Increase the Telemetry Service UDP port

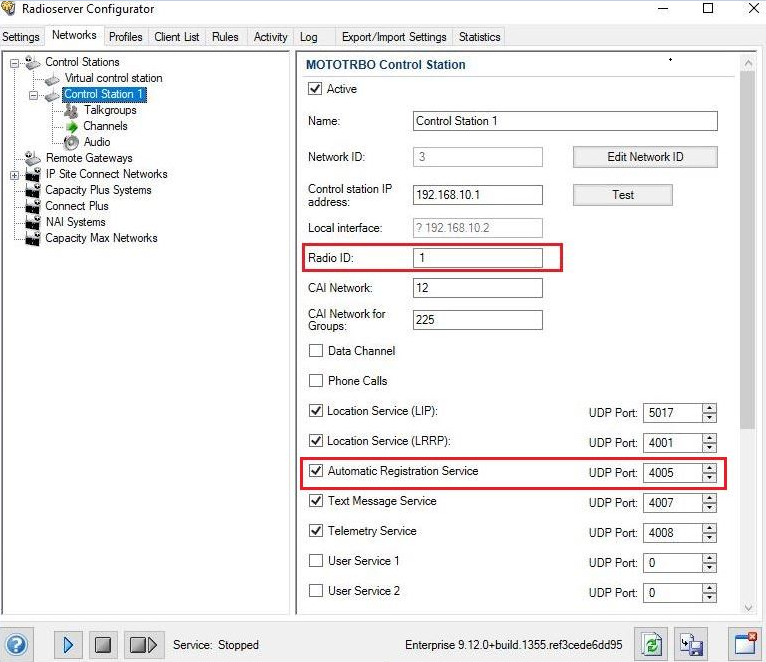click(x=709, y=528)
